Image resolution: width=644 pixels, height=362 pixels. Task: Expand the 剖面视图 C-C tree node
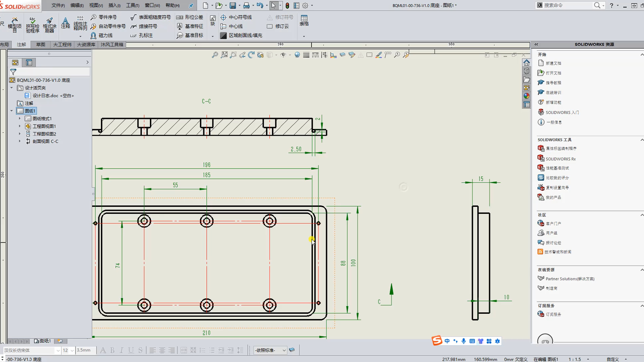[x=19, y=141]
